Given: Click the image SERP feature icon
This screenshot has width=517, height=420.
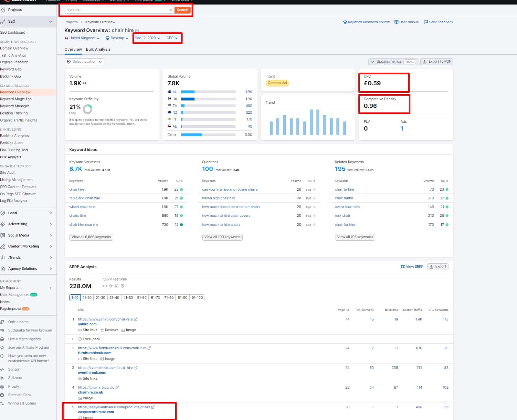Looking at the screenshot, I should pos(117,286).
